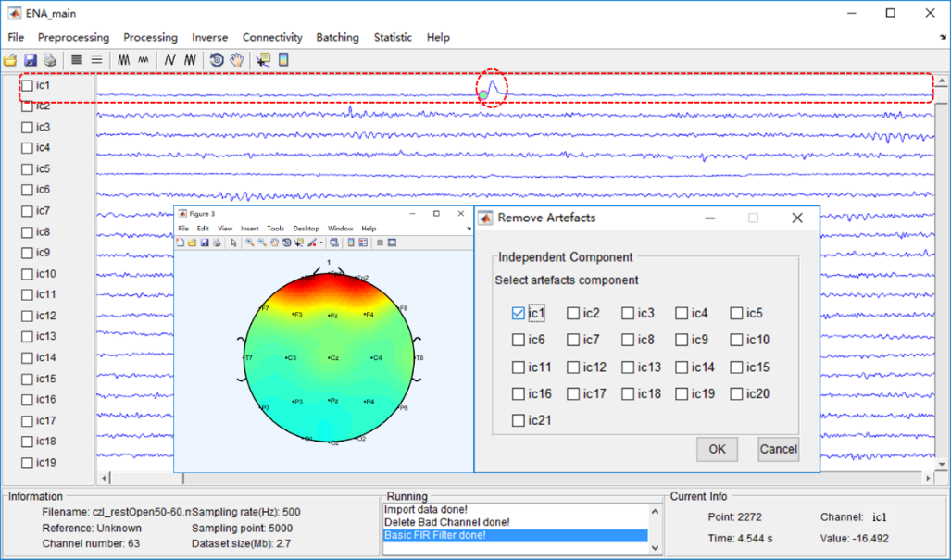Select the Pan hand tool in main toolbar

coord(237,60)
